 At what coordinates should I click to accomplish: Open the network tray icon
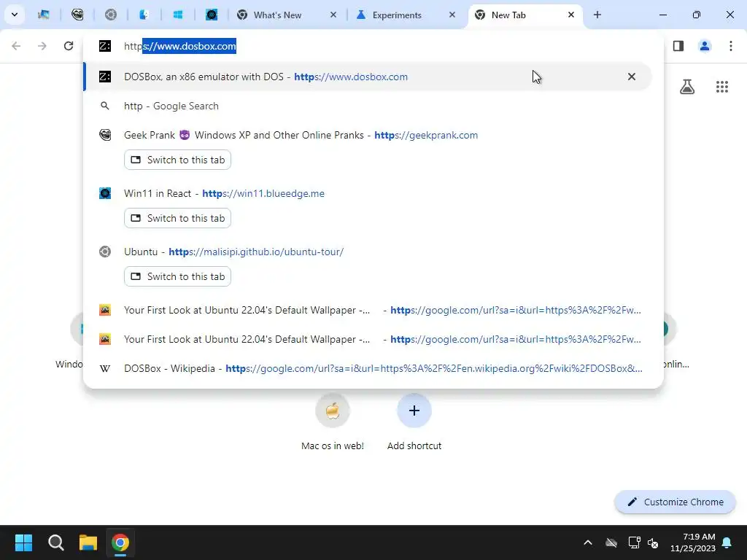point(634,542)
